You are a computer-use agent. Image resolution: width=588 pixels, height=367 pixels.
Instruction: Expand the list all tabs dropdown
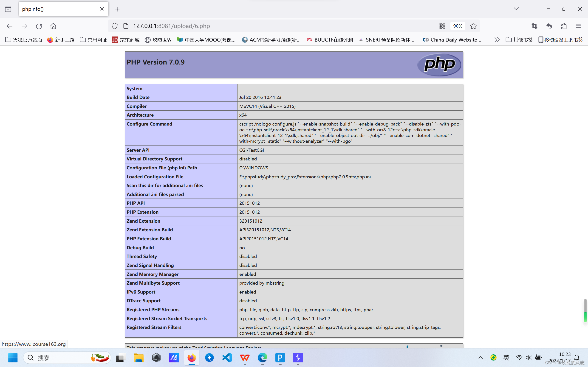[516, 9]
